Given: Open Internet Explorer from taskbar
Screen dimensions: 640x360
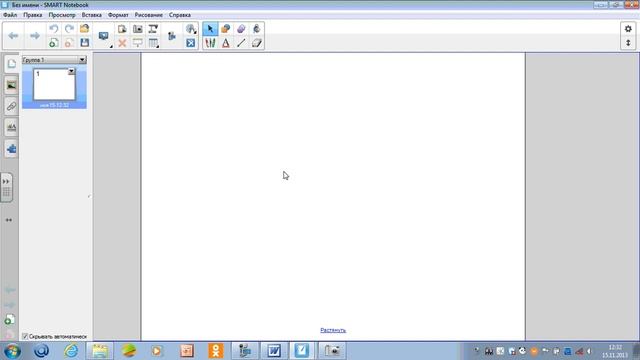Looking at the screenshot, I should [x=71, y=351].
